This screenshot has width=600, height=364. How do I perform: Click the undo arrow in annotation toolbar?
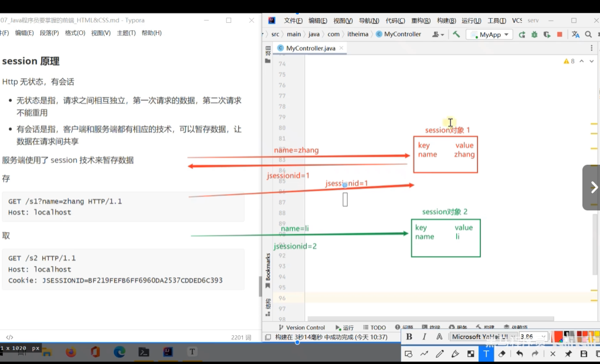tap(520, 354)
